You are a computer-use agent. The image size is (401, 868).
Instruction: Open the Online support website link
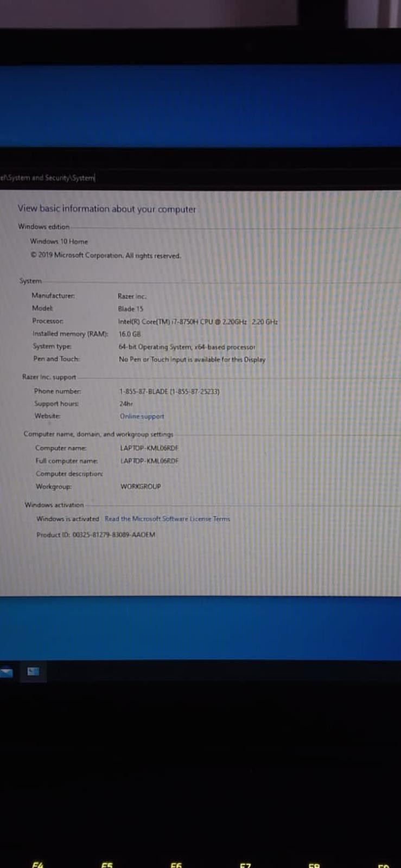point(142,417)
